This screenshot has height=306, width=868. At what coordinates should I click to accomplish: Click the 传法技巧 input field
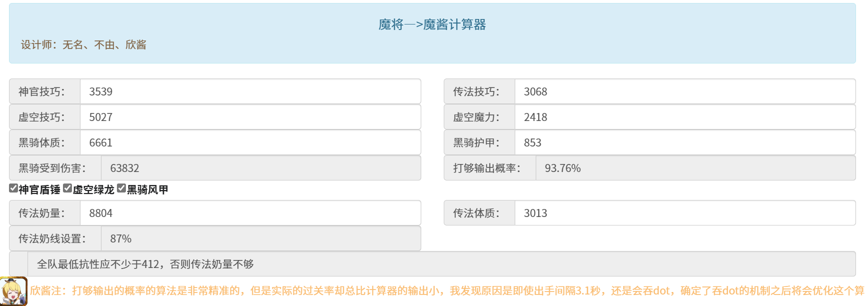click(x=685, y=91)
